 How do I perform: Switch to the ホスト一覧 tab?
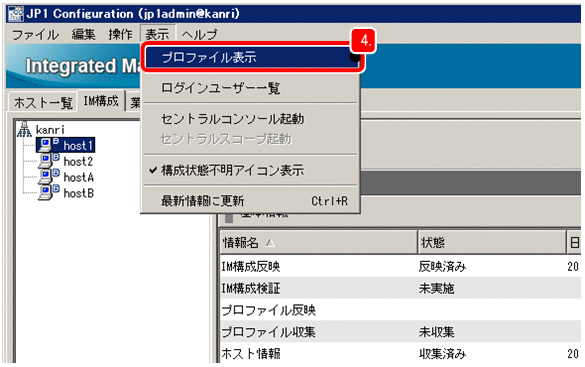[43, 102]
